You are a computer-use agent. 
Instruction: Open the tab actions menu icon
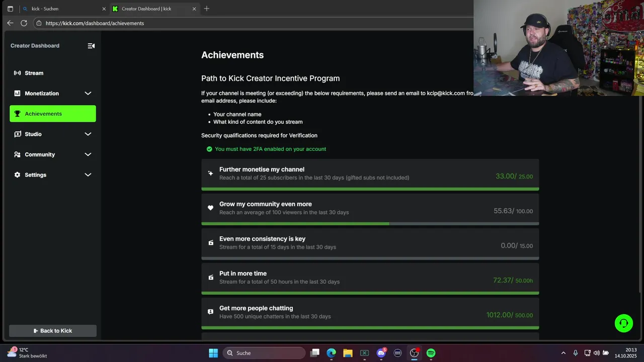(x=10, y=9)
